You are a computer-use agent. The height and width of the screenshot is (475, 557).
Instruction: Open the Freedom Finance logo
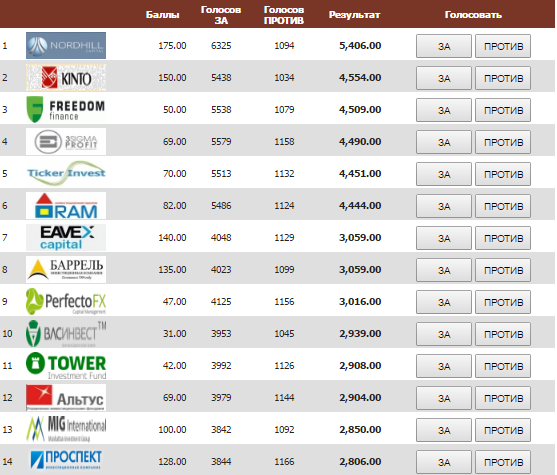(66, 109)
